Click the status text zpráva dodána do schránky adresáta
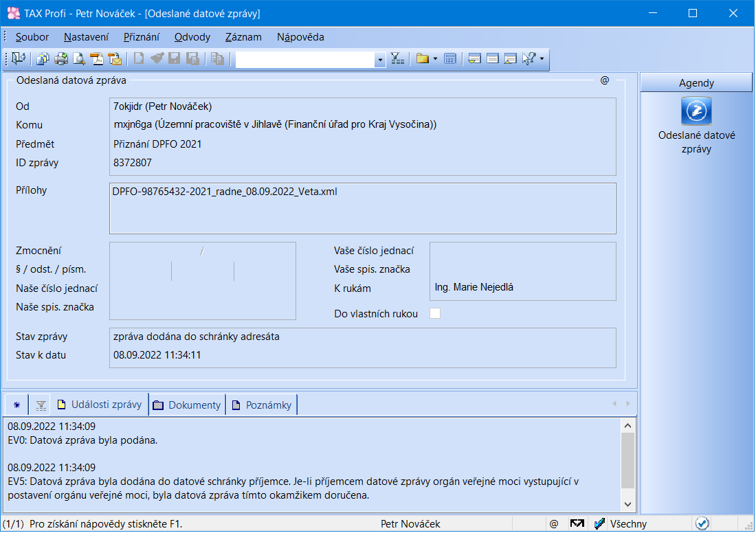The image size is (756, 533). [197, 337]
